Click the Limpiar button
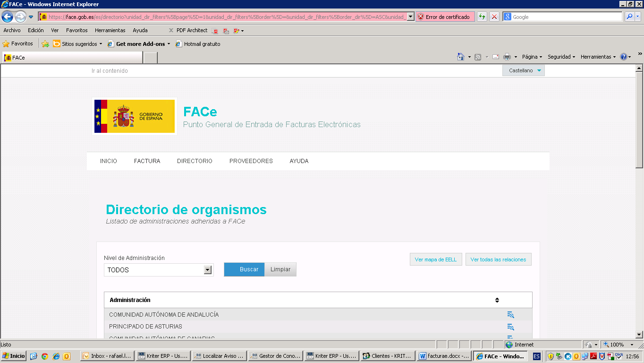This screenshot has width=644, height=363. (280, 269)
